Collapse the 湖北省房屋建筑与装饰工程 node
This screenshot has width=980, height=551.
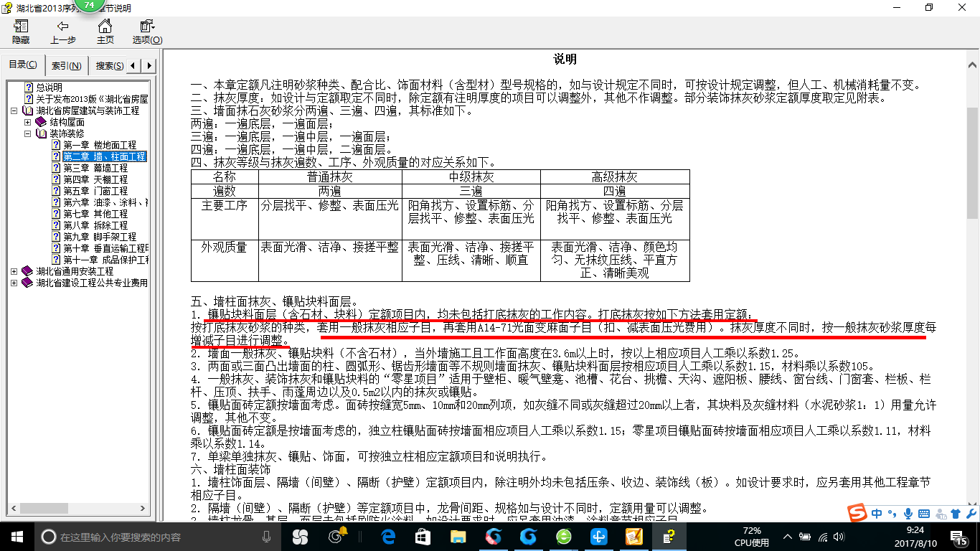(14, 110)
